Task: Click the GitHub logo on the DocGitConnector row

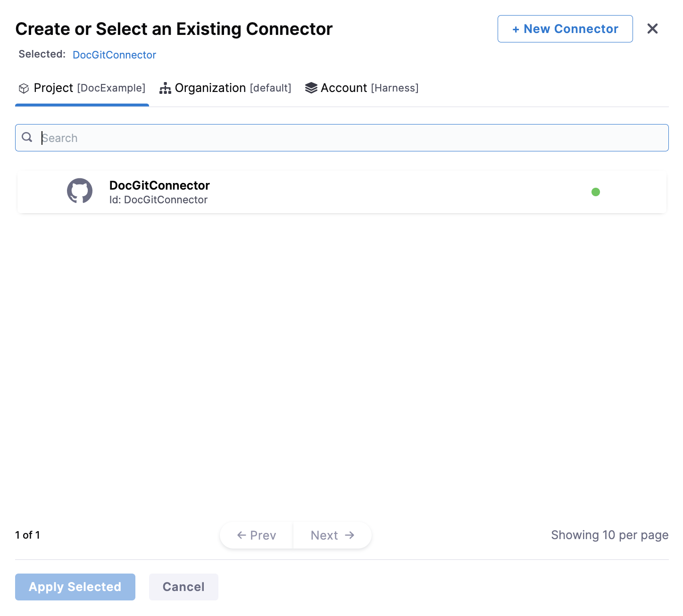Action: pyautogui.click(x=79, y=191)
